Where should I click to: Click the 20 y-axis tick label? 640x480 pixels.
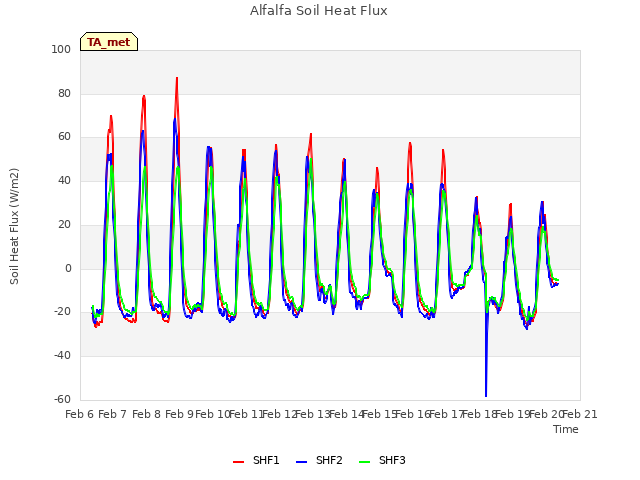64,224
